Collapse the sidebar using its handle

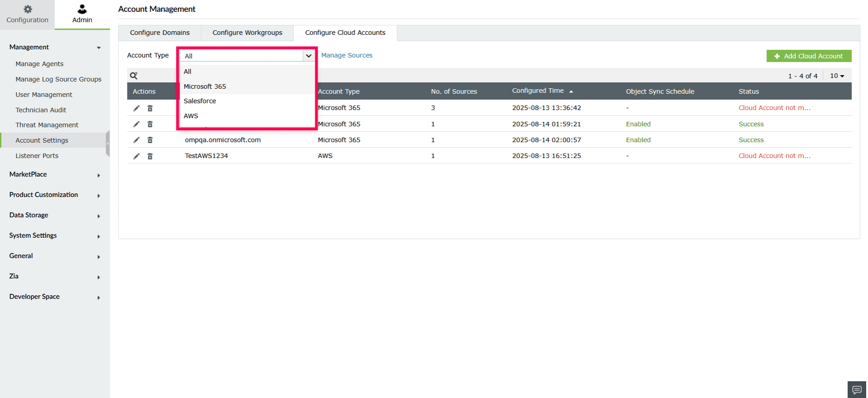click(108, 143)
